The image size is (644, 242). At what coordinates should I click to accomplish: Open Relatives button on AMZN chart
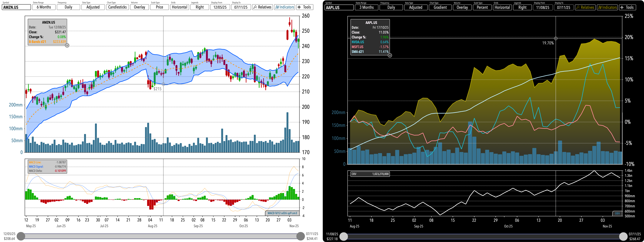pyautogui.click(x=262, y=7)
